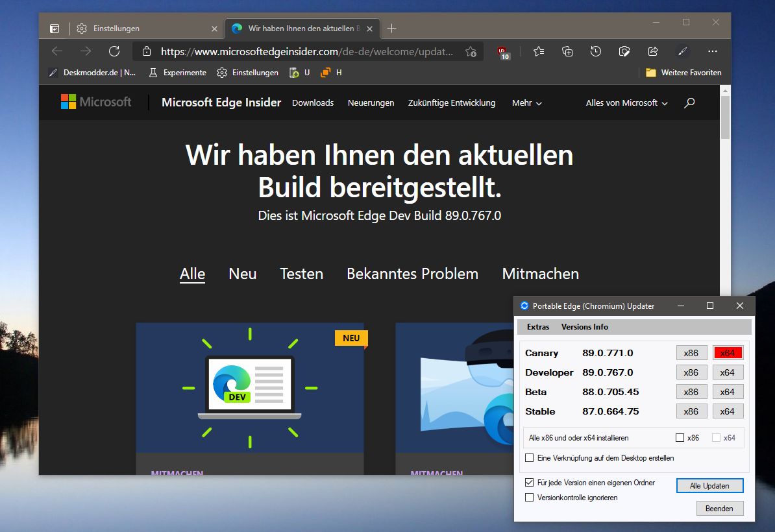The image size is (775, 532).
Task: Download Stable x86 build
Action: point(691,411)
